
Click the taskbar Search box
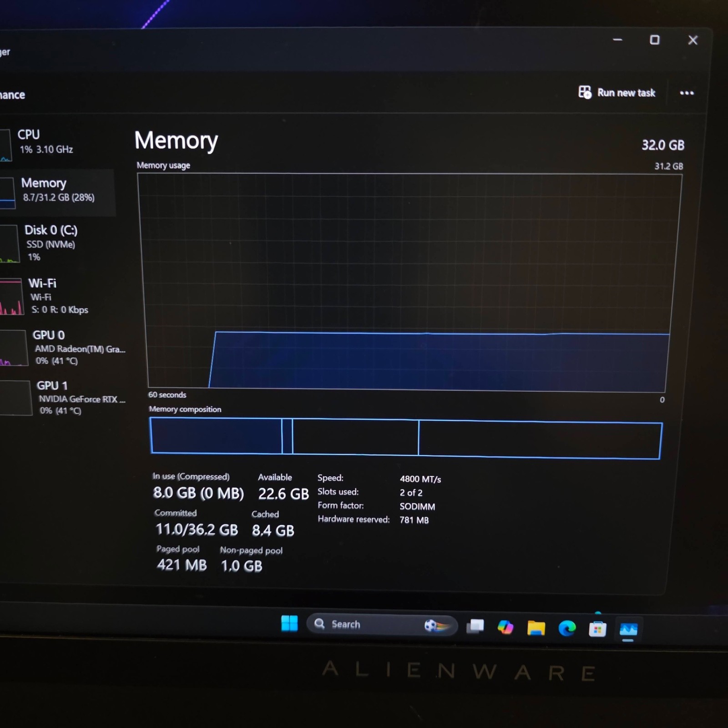tap(382, 624)
